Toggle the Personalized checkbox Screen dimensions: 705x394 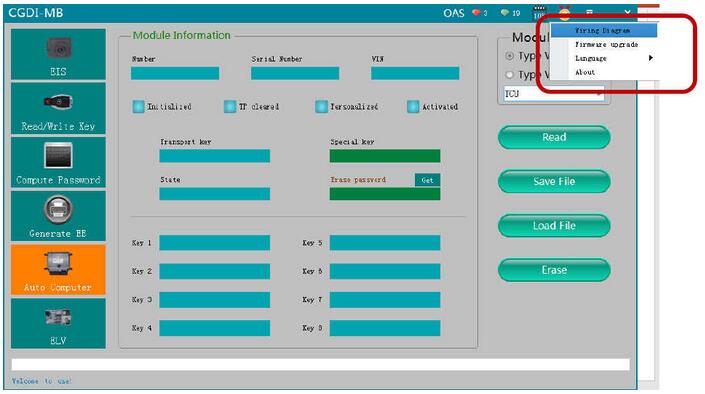pyautogui.click(x=321, y=107)
